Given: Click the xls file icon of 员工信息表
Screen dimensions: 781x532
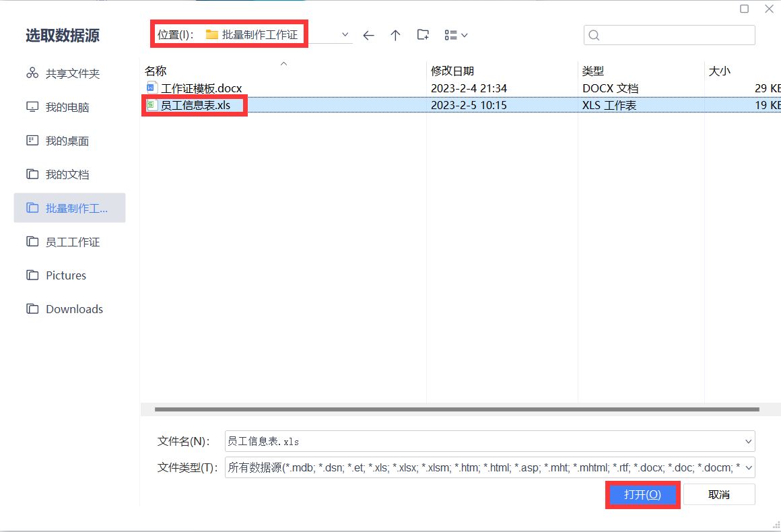Looking at the screenshot, I should tap(152, 105).
